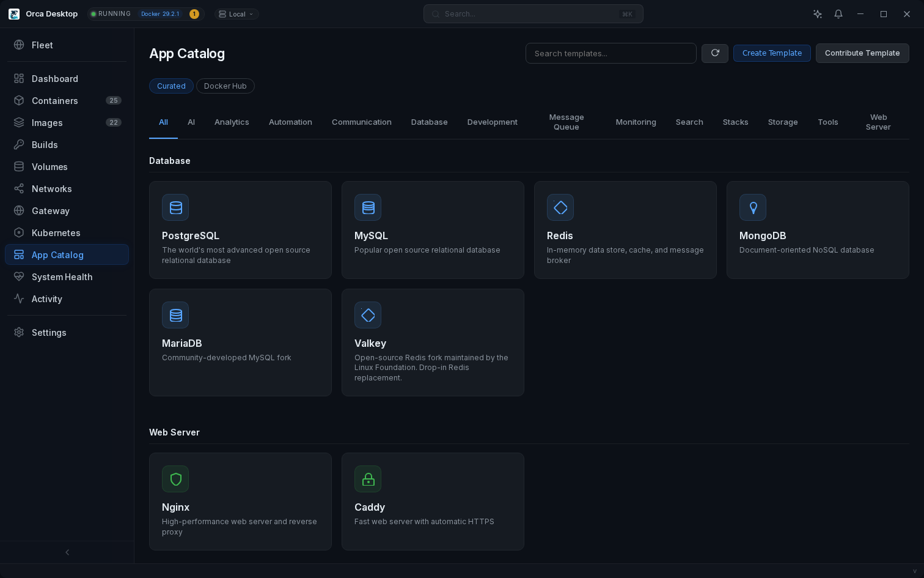
Task: Click the Caddy lock icon
Action: 368,479
